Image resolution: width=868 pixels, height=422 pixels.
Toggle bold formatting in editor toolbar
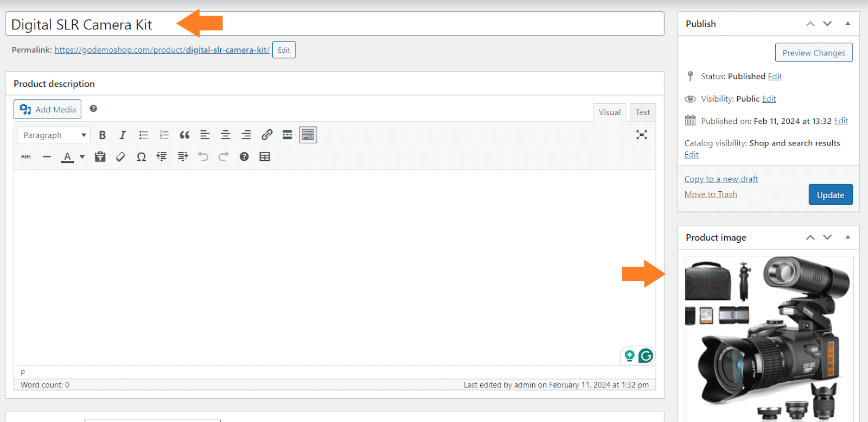102,135
